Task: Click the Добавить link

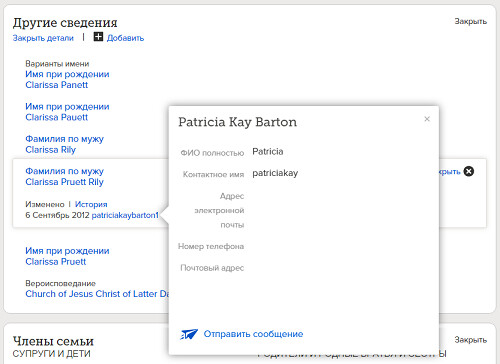Action: [x=125, y=38]
